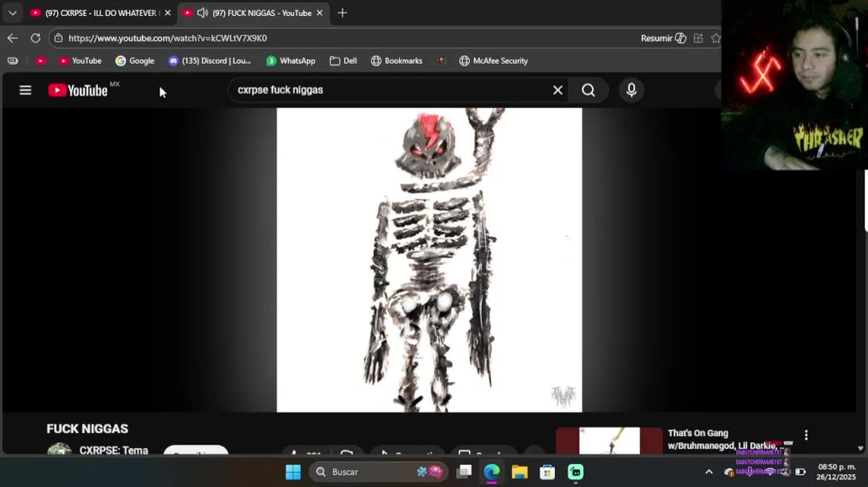Open Microsoft Edge from taskbar
Screen dimensions: 868x487
point(491,471)
